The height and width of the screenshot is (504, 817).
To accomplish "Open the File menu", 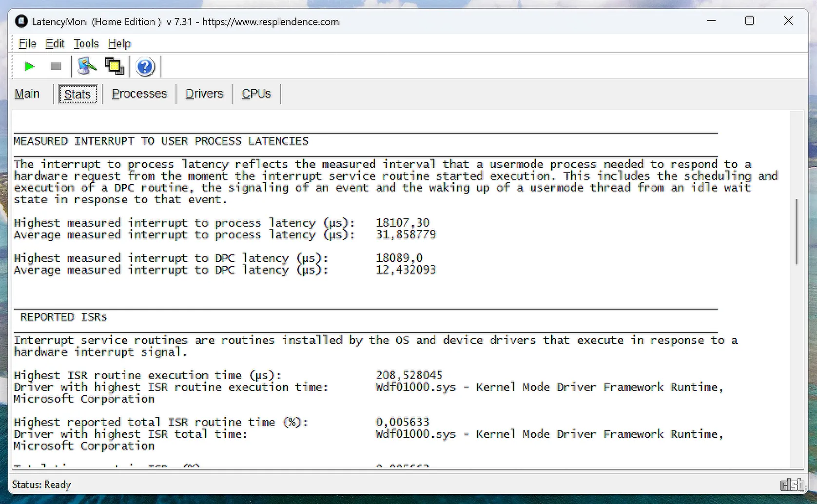I will [27, 44].
